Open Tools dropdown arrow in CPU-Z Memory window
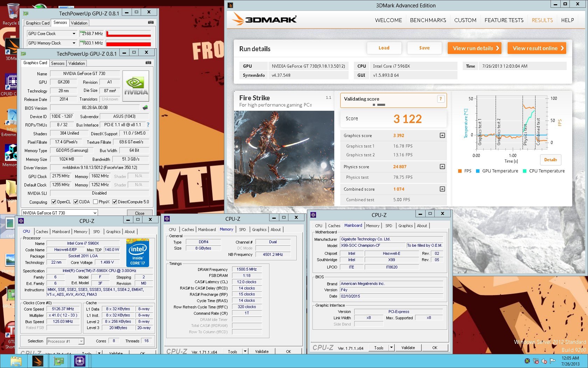The height and width of the screenshot is (368, 588). pos(245,351)
